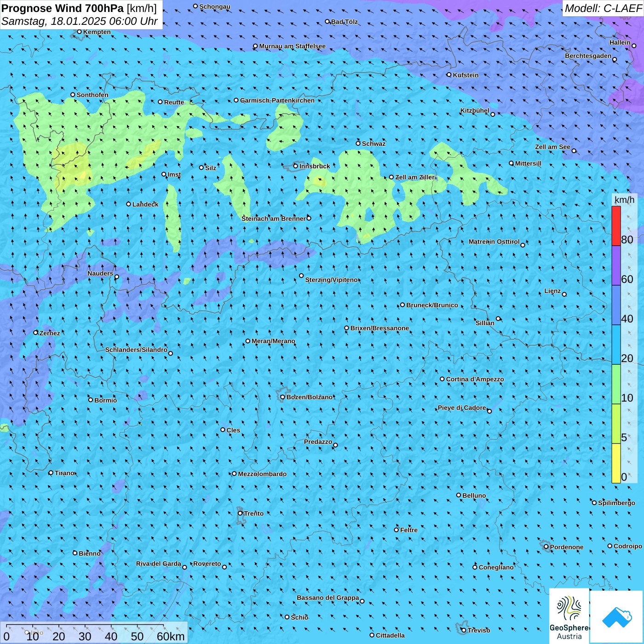Click the Bormio city label
Image resolution: width=644 pixels, height=644 pixels.
[x=105, y=400]
